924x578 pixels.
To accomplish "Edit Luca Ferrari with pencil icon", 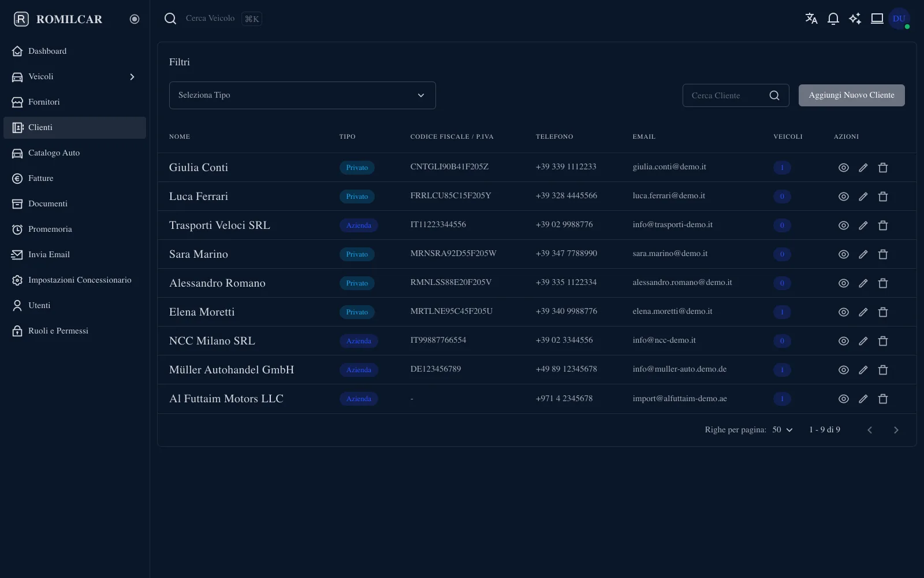I will [x=863, y=197].
